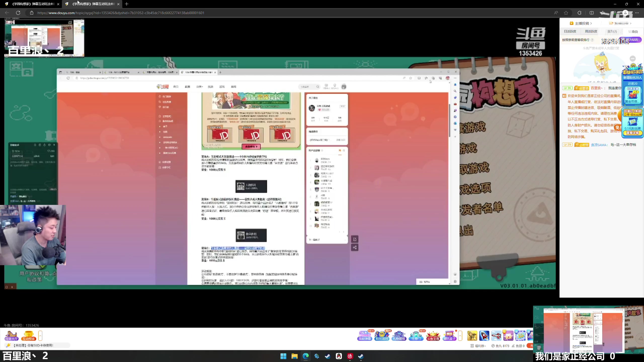The width and height of the screenshot is (644, 362).
Task: Send the red rocket gift
Action: [x=484, y=336]
